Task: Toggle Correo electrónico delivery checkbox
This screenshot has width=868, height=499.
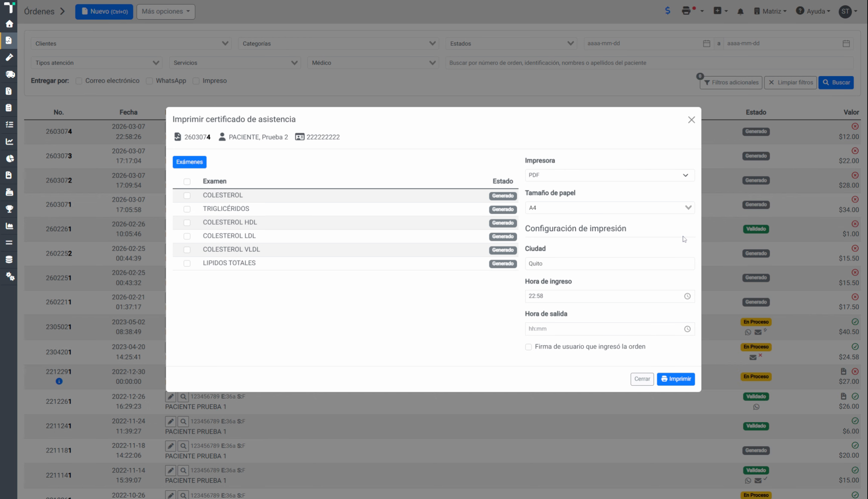Action: pyautogui.click(x=79, y=81)
